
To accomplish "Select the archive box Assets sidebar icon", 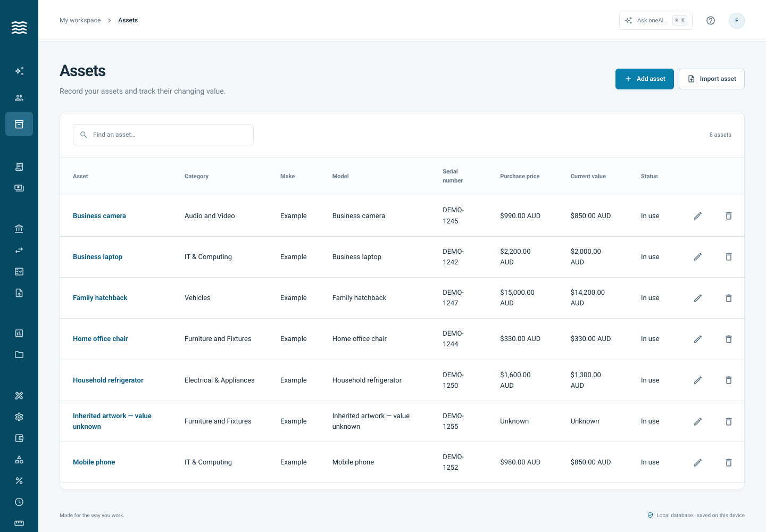I will pos(19,124).
